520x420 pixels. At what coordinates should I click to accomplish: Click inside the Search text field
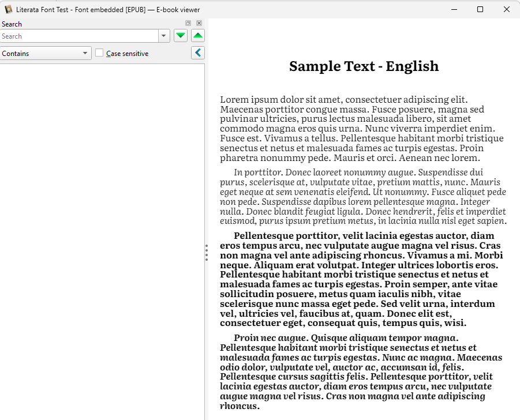[78, 36]
